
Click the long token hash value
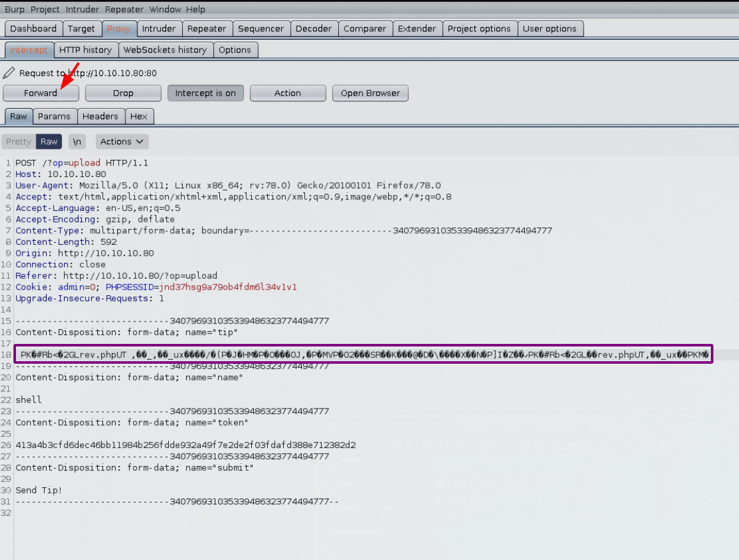[185, 446]
